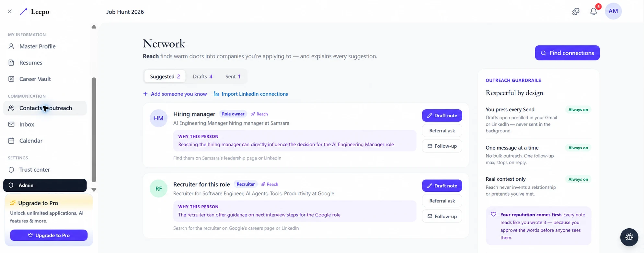Screen dimensions: 644x253
Task: Click sidebar scroll down arrow
Action: [94, 189]
